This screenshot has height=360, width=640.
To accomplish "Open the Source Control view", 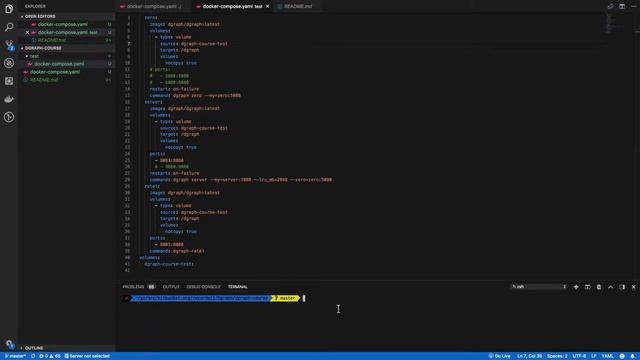I will [x=9, y=45].
